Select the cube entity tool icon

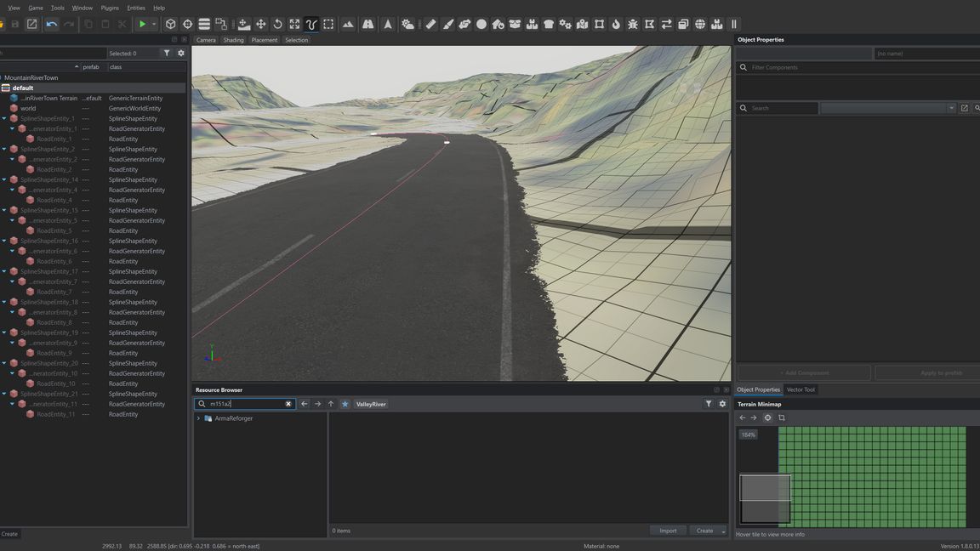170,25
